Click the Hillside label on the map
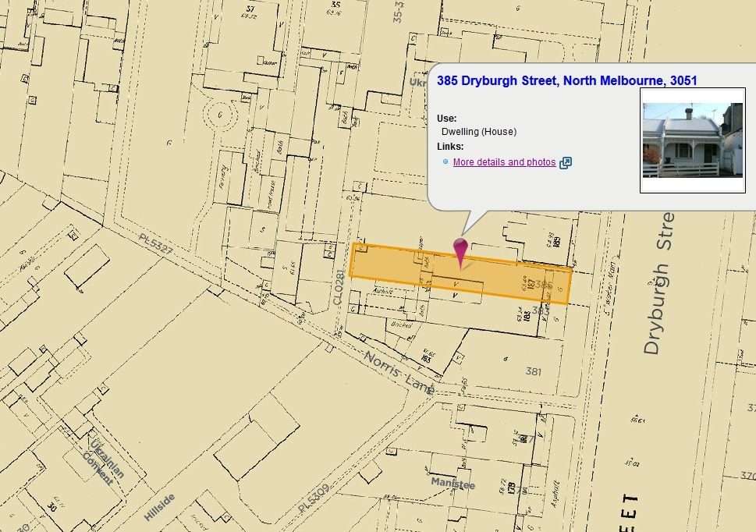Image resolution: width=756 pixels, height=532 pixels. click(x=160, y=507)
